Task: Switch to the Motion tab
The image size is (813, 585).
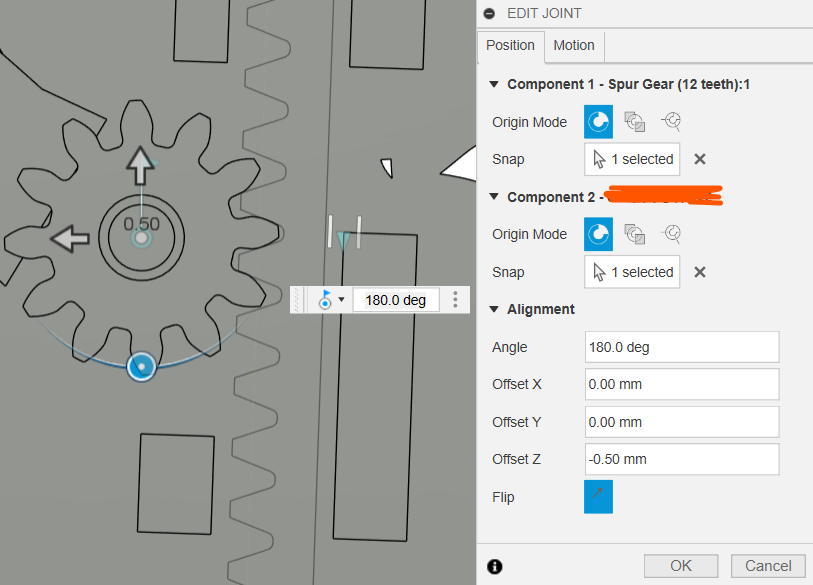Action: click(574, 45)
